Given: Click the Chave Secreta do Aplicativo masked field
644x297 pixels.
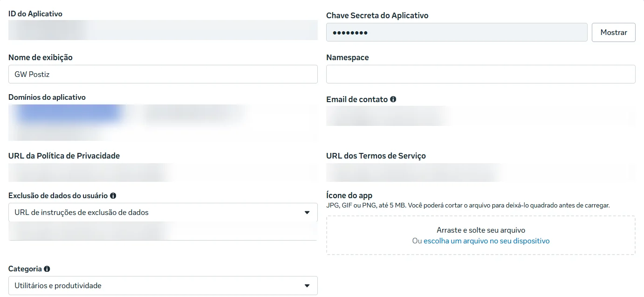Looking at the screenshot, I should (x=457, y=33).
